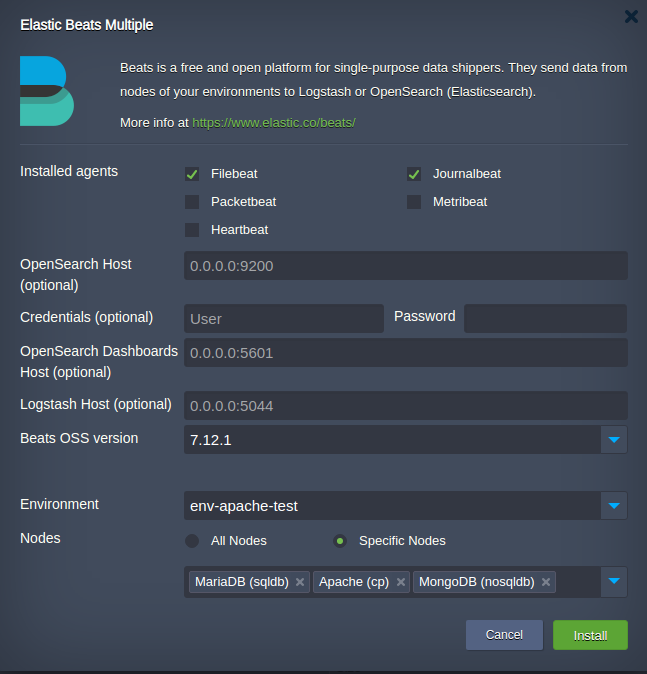Click the Environment label
647x674 pixels.
pyautogui.click(x=59, y=504)
